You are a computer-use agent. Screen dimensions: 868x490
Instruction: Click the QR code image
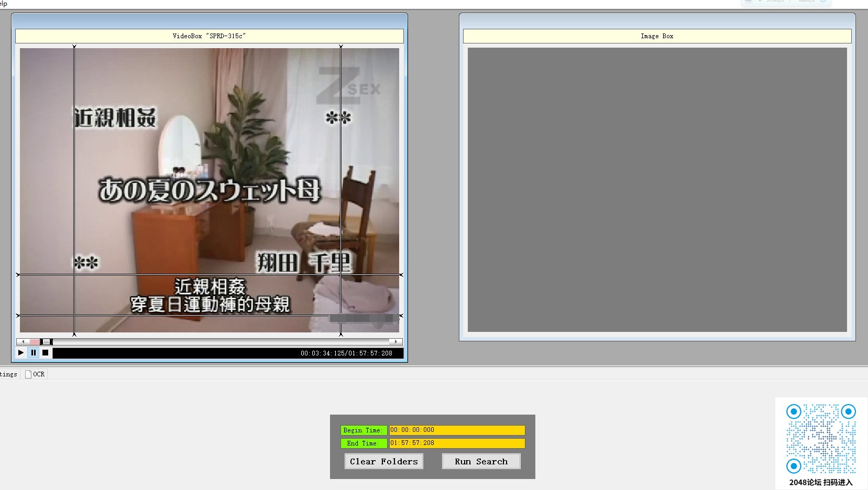[x=821, y=439]
